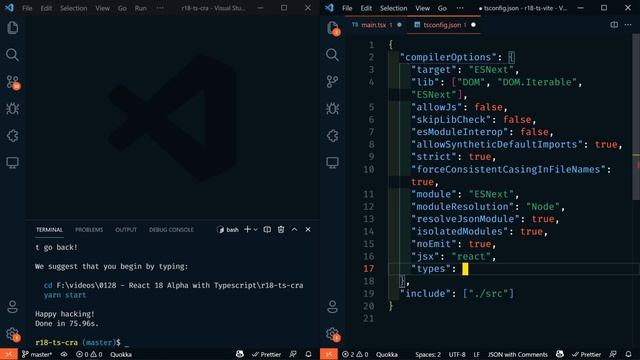The image size is (640, 360).
Task: Open Remote Explorer in r18-ts-vite window
Action: coord(333,163)
